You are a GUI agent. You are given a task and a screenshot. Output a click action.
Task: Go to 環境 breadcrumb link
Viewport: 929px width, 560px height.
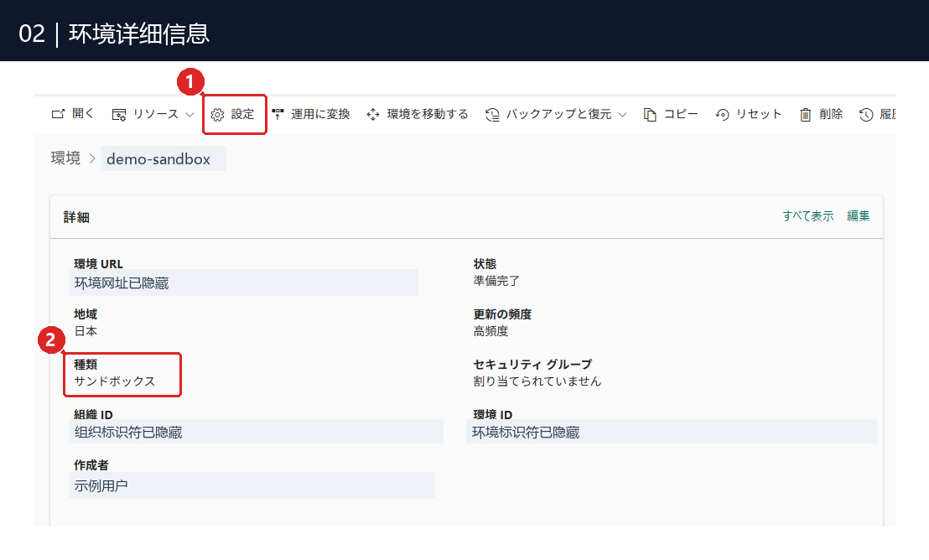coord(65,158)
